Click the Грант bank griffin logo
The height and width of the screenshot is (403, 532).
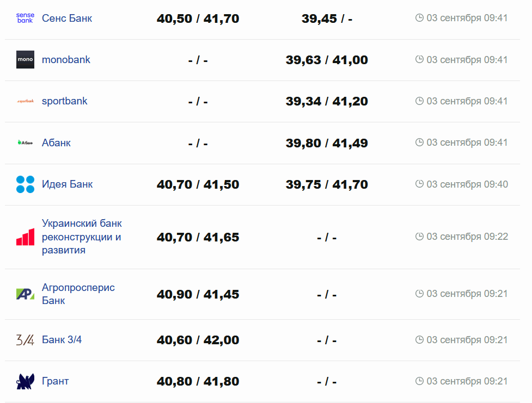(x=25, y=381)
